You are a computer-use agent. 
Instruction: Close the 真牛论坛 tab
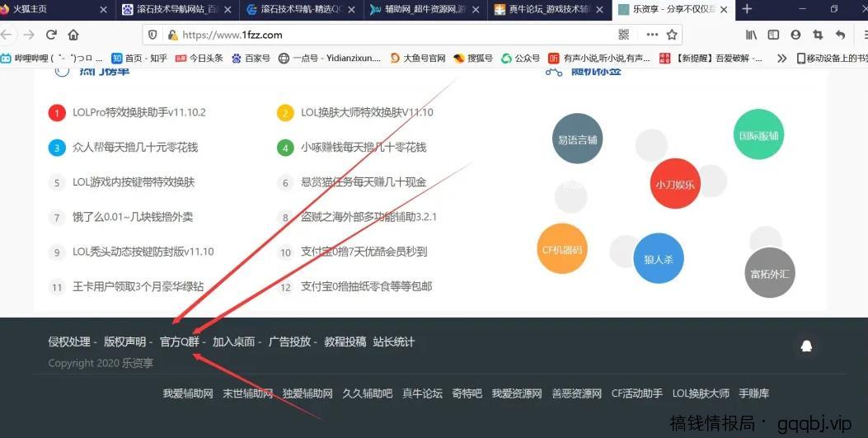point(599,9)
